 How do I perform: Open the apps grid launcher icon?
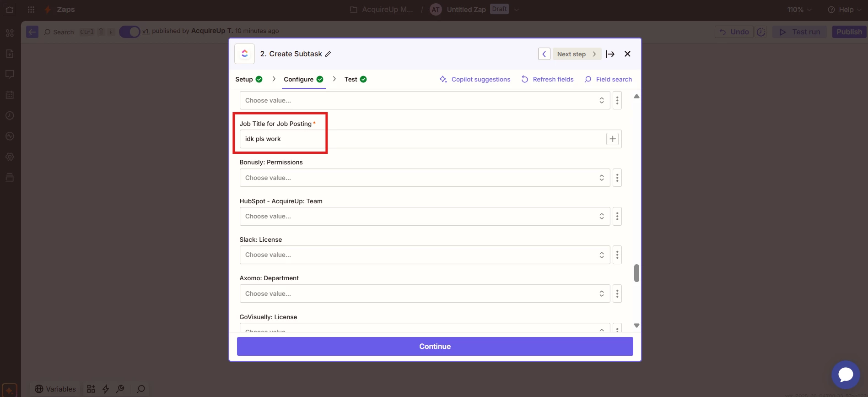[31, 9]
